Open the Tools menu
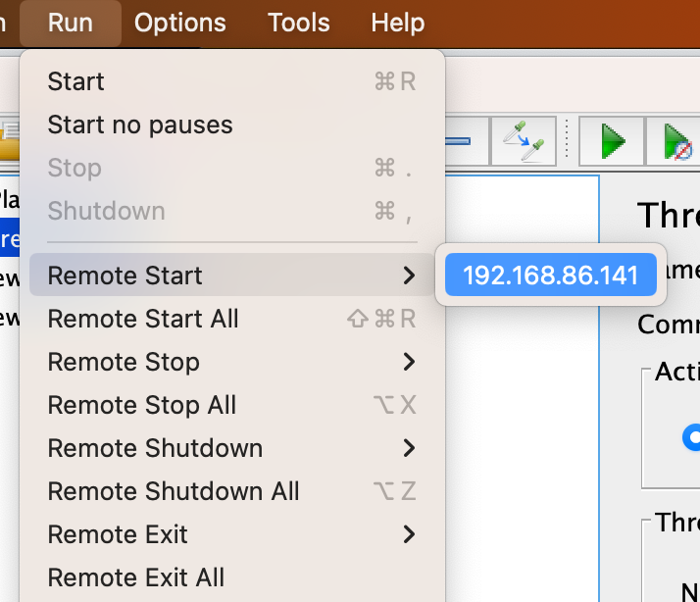The width and height of the screenshot is (700, 602). coord(298,23)
